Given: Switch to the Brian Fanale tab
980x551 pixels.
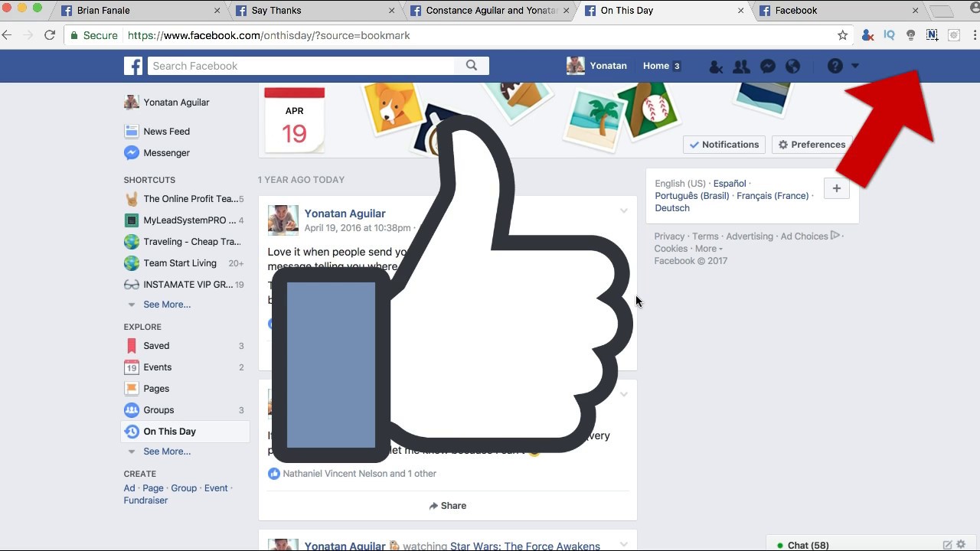Looking at the screenshot, I should click(139, 11).
